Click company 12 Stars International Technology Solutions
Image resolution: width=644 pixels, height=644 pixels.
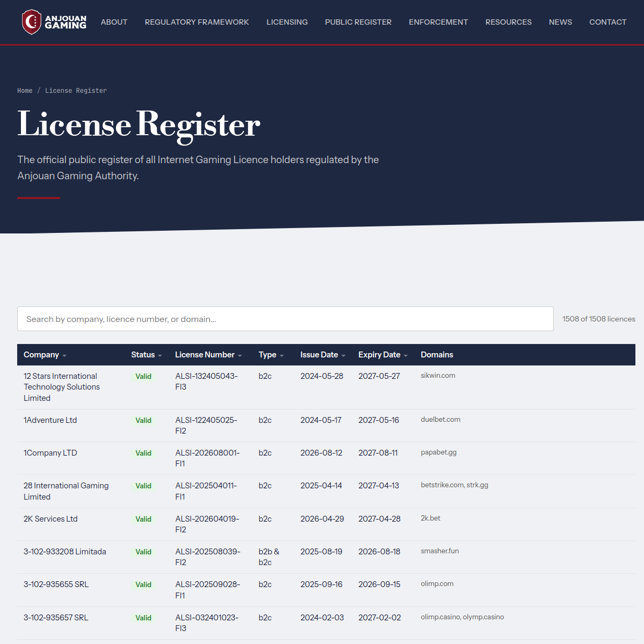pyautogui.click(x=62, y=387)
